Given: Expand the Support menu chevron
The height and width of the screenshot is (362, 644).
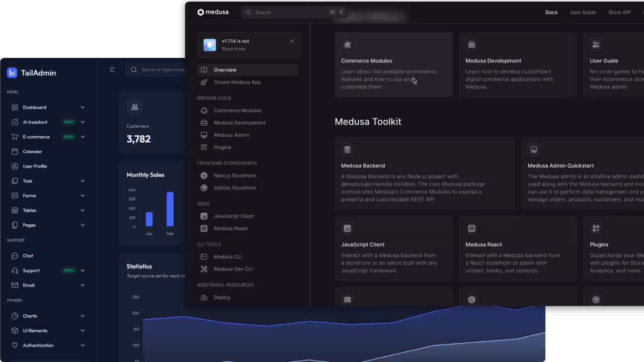Looking at the screenshot, I should (83, 270).
